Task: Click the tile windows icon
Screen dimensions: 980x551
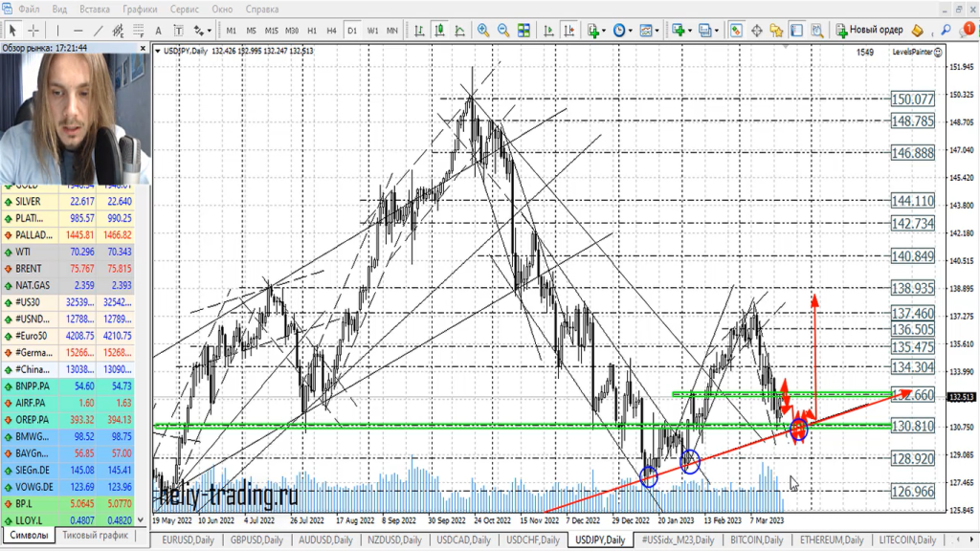Action: pos(525,30)
